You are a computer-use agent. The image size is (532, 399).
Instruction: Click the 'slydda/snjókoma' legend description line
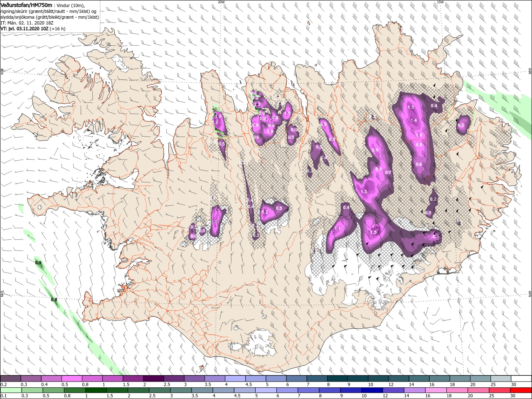49,17
